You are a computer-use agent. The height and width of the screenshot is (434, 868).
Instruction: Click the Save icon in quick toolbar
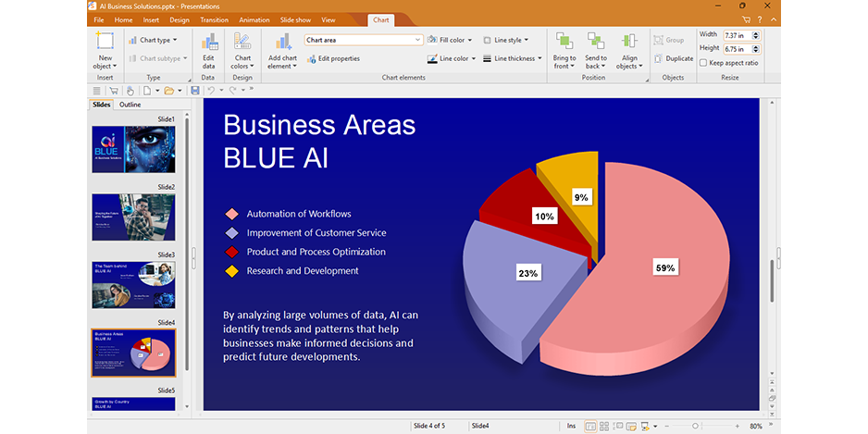[195, 91]
